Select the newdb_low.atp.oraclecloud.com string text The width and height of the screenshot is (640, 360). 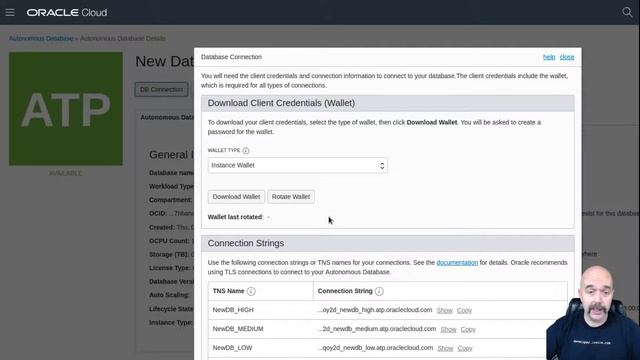[375, 348]
